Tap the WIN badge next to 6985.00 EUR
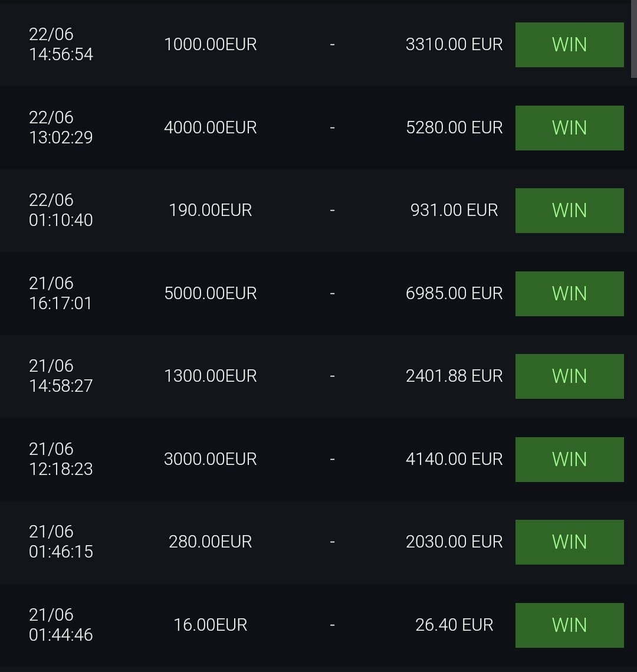The image size is (637, 672). click(x=569, y=294)
